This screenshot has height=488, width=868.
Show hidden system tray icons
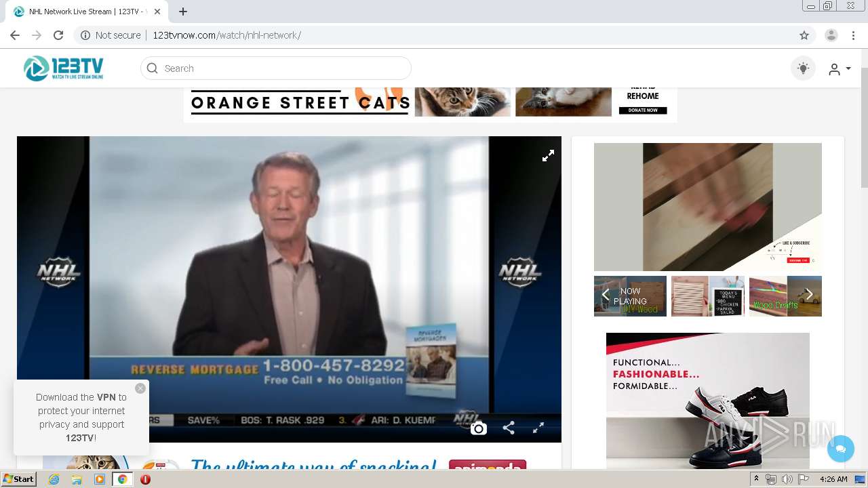click(x=757, y=479)
